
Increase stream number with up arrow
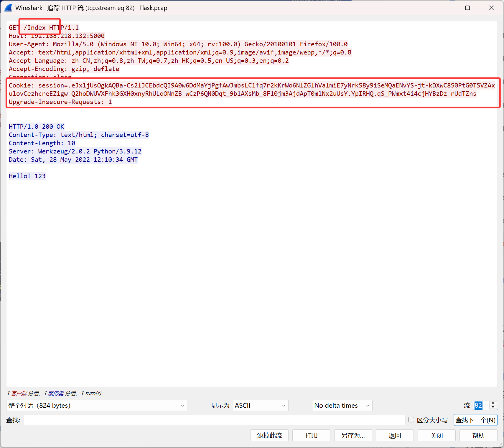(493, 403)
